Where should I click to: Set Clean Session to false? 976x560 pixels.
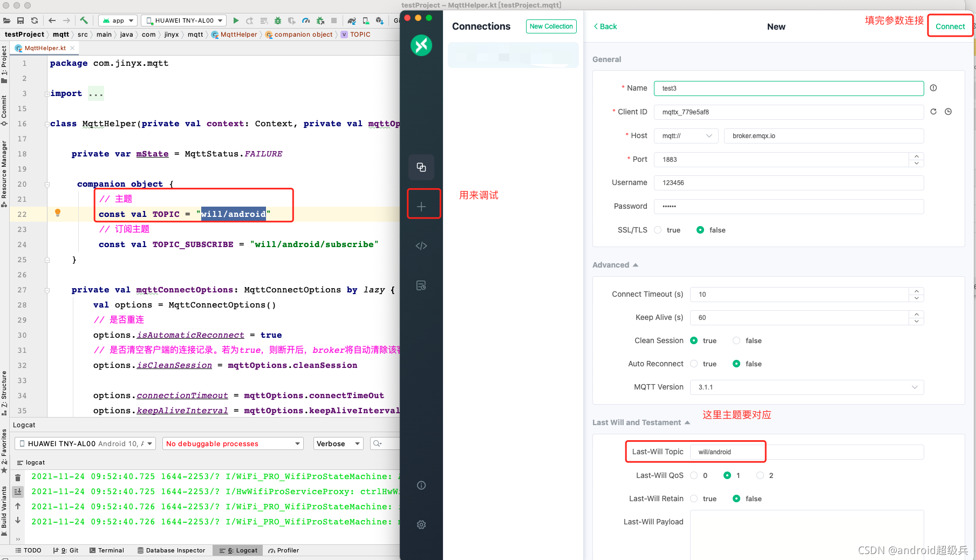(736, 340)
